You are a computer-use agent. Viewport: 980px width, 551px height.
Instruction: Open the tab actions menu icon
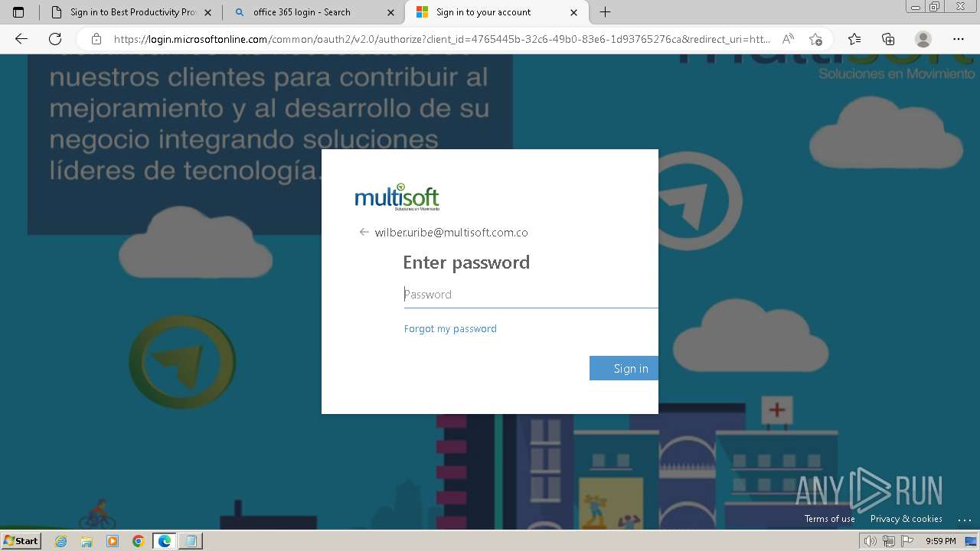tap(18, 12)
